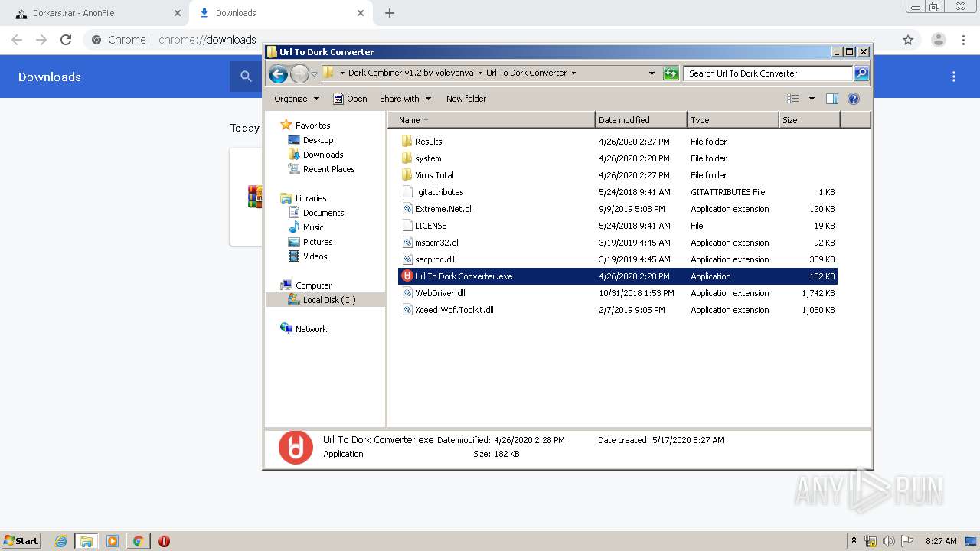
Task: Sort files by Name column header
Action: (492, 120)
